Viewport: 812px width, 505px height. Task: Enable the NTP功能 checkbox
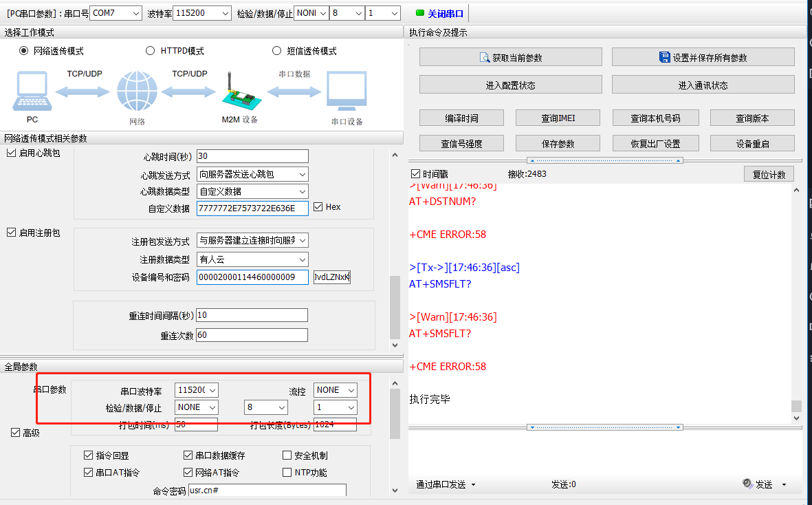(x=287, y=472)
